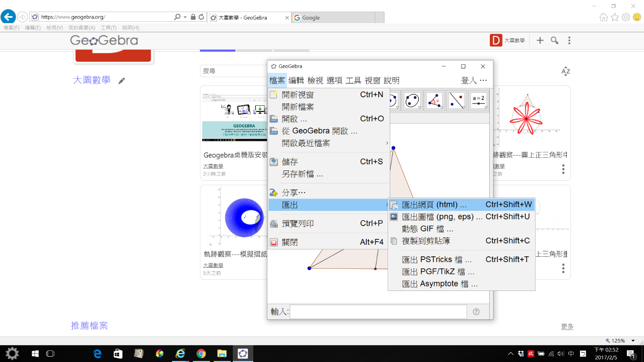Image resolution: width=644 pixels, height=362 pixels.
Task: Open the 說明 menu in GeoGebra
Action: tap(392, 80)
